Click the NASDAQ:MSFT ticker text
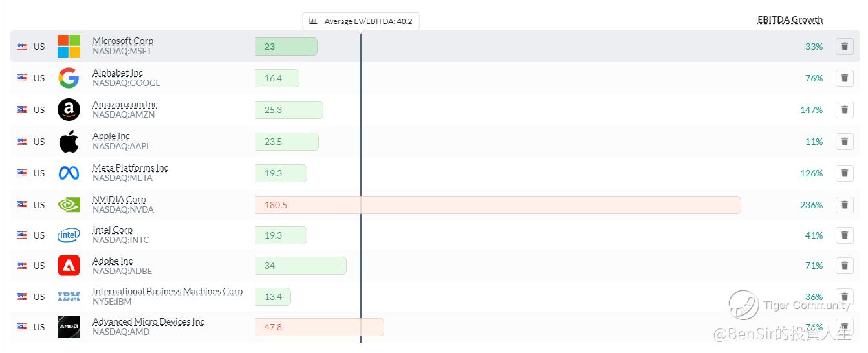Viewport: 868px width, 353px height. point(122,52)
